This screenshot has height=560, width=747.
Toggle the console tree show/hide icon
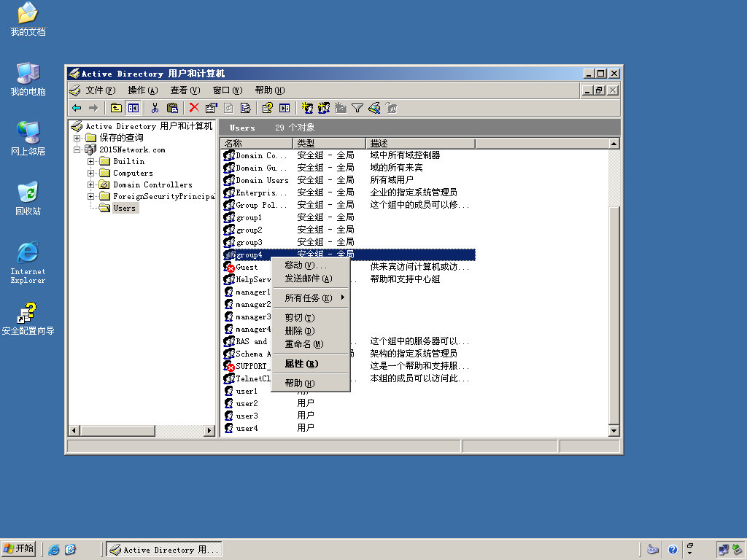[x=133, y=108]
